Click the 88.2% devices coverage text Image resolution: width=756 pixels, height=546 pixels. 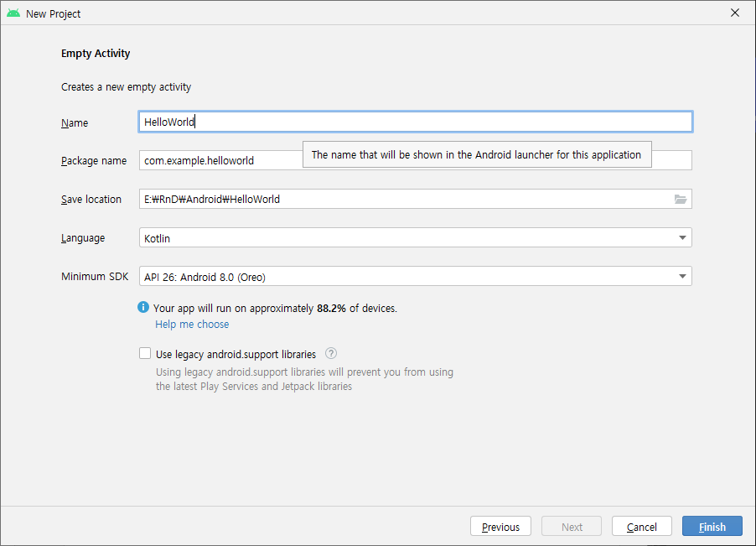point(275,308)
